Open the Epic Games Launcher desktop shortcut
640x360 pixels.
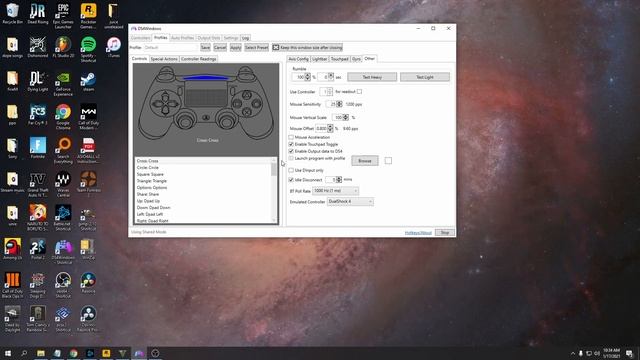[63, 16]
